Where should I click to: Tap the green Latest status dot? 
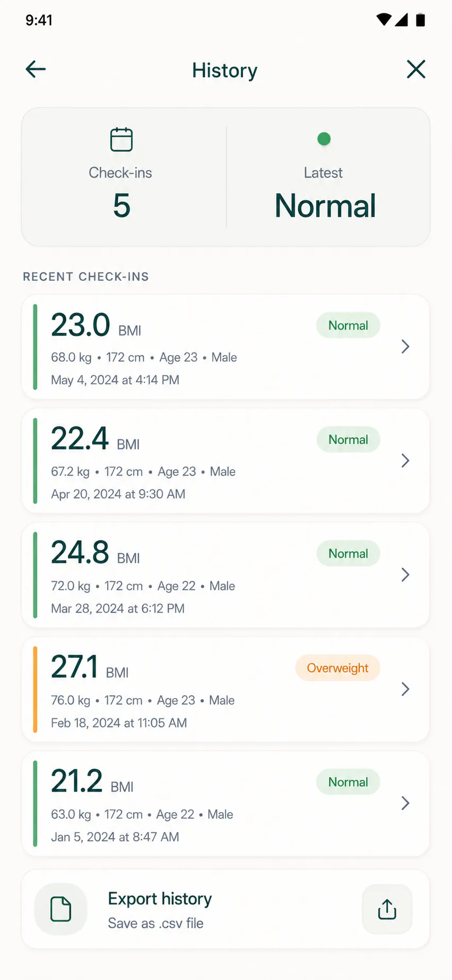(324, 139)
